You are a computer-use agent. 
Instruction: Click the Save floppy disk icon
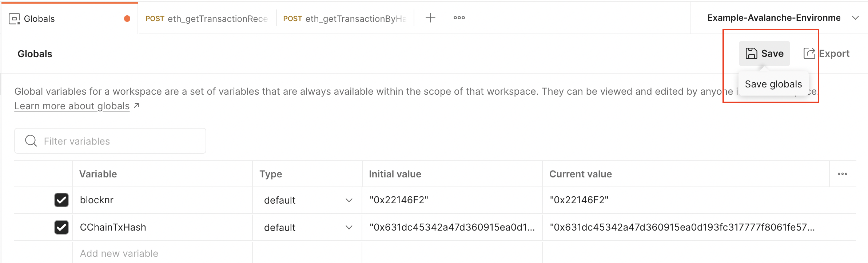pyautogui.click(x=751, y=54)
